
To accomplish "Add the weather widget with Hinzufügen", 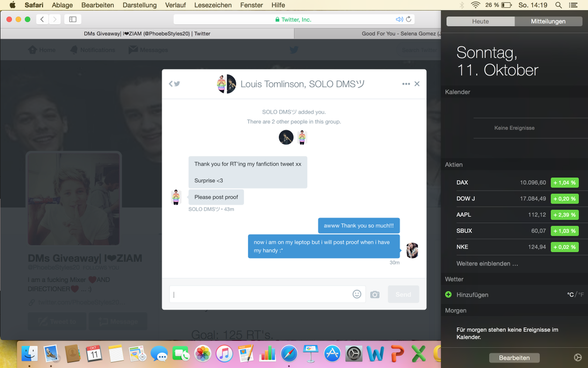I will pyautogui.click(x=472, y=295).
